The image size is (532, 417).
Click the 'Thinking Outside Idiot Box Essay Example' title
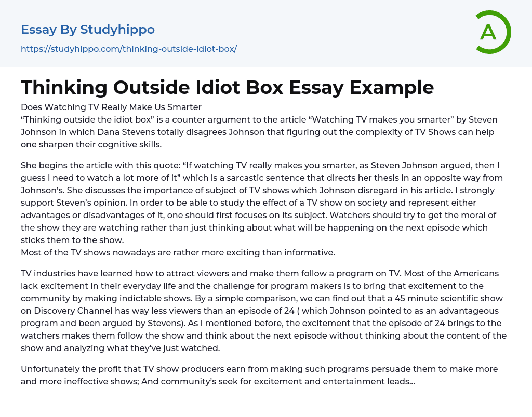tap(227, 87)
